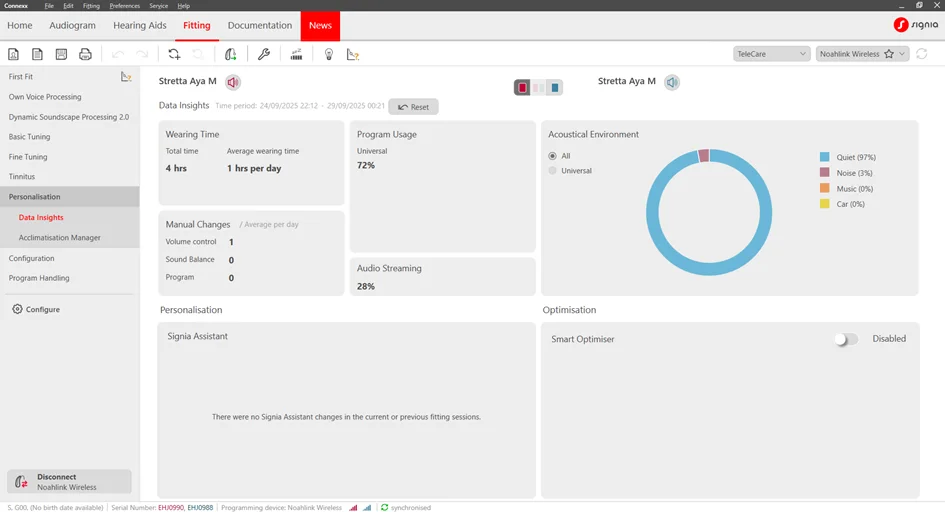945x512 pixels.
Task: Click the green synchronised icon in status bar
Action: (384, 508)
